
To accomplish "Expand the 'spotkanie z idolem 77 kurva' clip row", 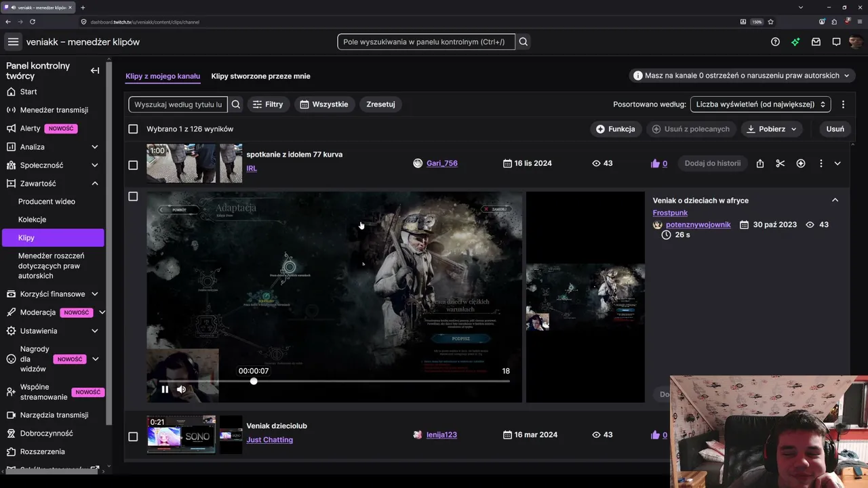I will 837,163.
